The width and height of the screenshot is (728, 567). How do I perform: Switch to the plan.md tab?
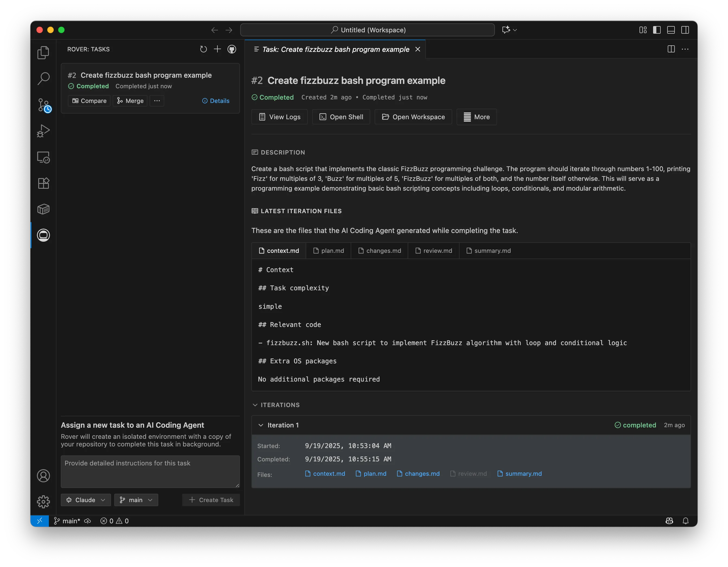[x=328, y=250]
